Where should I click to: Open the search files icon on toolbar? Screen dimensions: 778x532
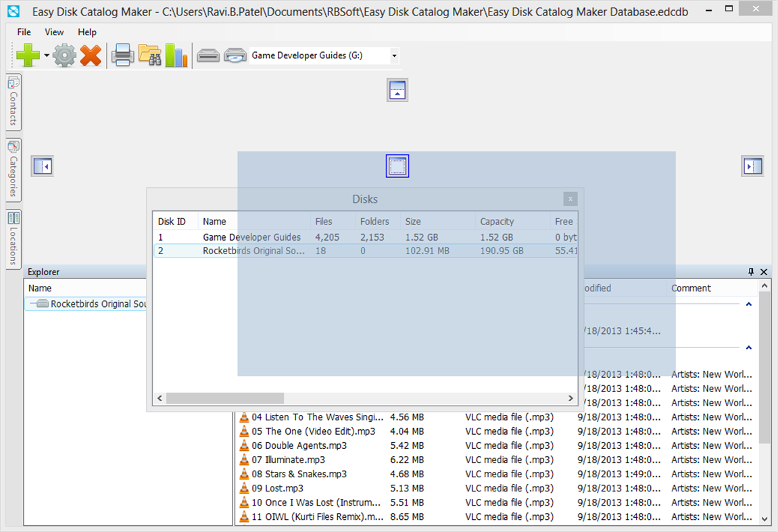pos(149,55)
